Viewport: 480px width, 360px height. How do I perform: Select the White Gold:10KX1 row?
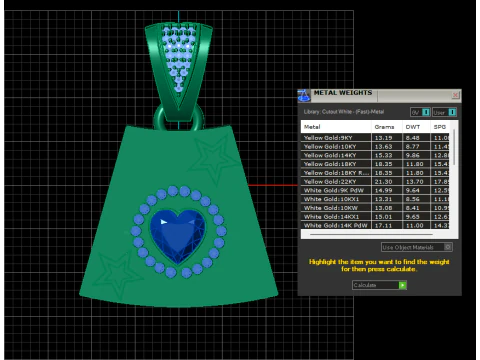(x=375, y=199)
